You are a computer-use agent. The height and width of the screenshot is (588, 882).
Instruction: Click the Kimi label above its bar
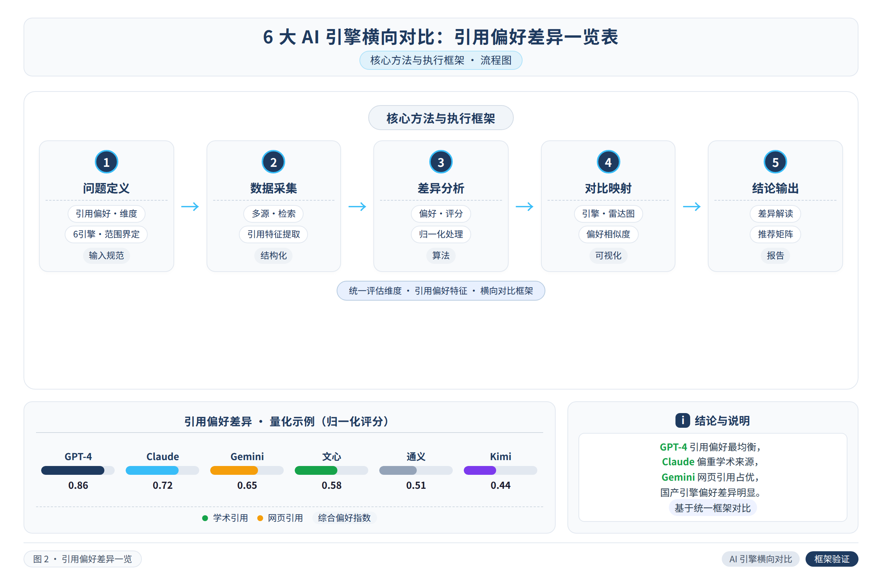pos(500,456)
